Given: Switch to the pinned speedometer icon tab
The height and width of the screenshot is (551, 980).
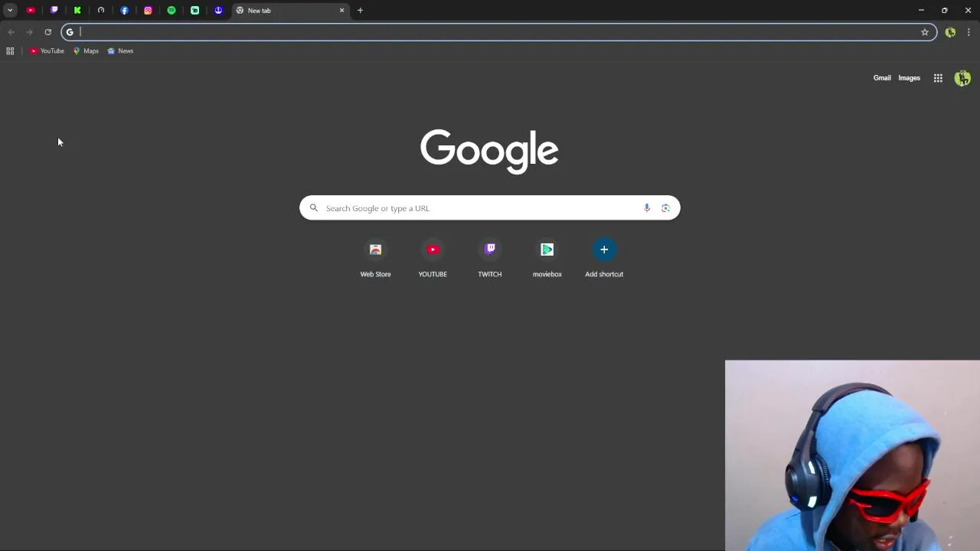Looking at the screenshot, I should (x=101, y=10).
